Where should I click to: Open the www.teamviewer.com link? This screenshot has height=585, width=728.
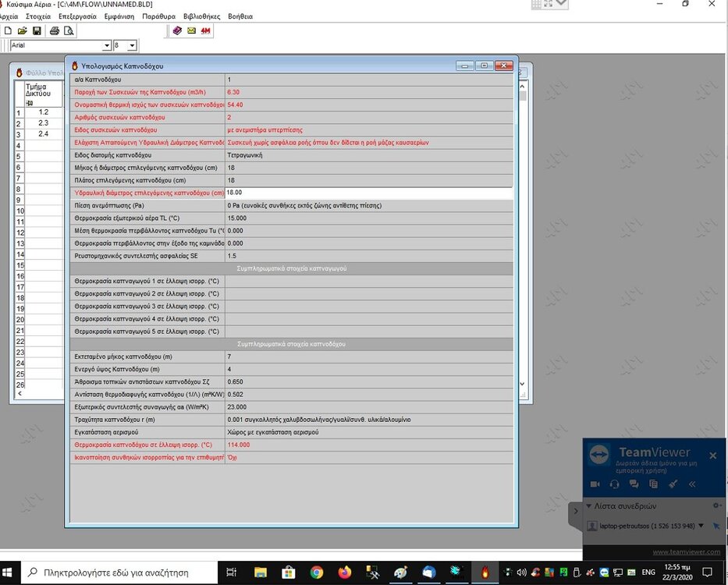686,552
